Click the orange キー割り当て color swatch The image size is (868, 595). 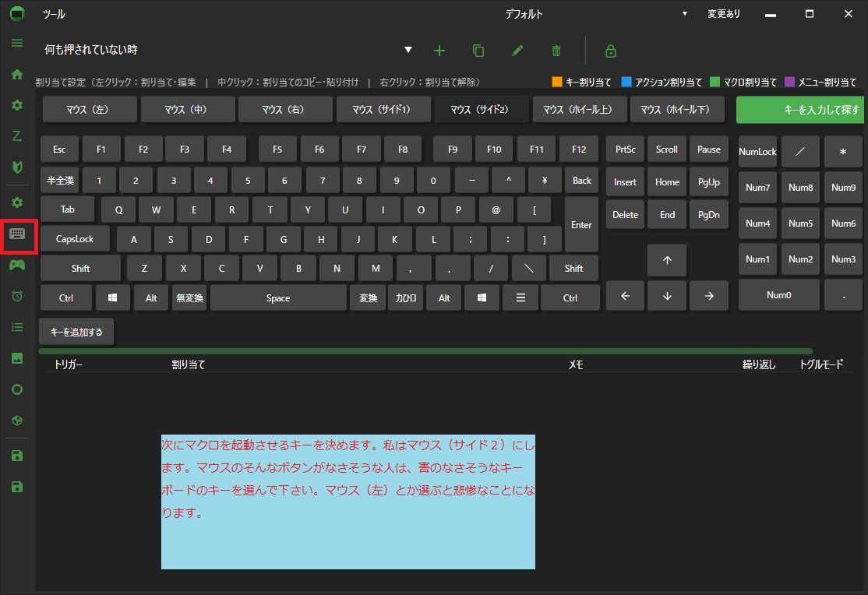pos(556,82)
